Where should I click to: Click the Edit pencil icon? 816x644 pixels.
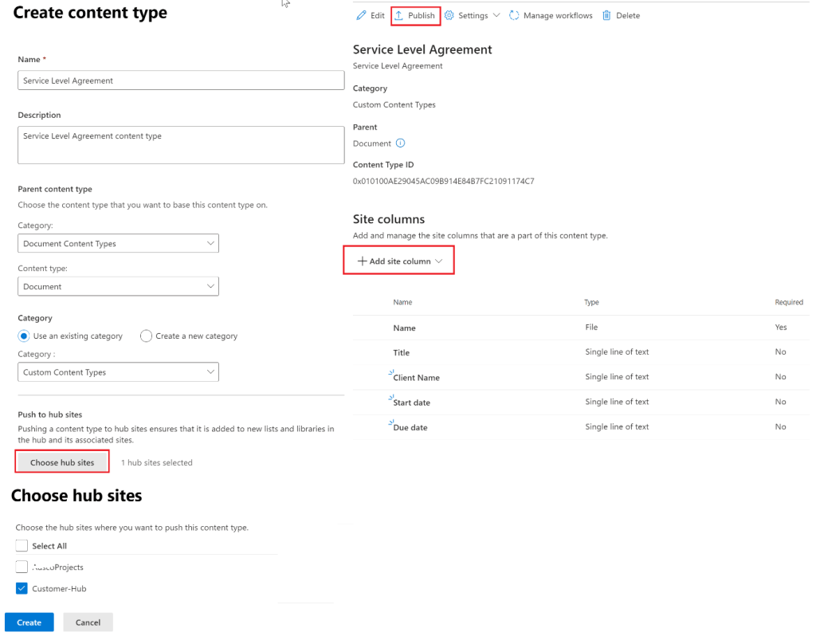tap(361, 16)
